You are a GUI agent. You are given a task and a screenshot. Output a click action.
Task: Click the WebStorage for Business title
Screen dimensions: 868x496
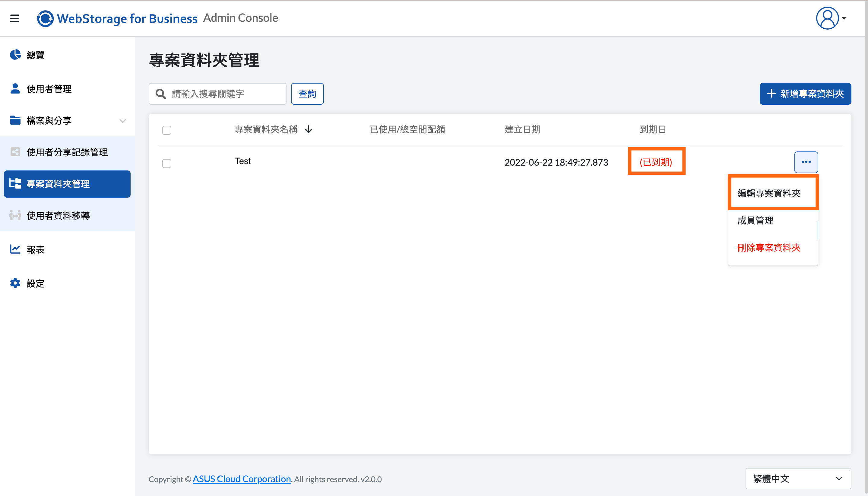(127, 18)
